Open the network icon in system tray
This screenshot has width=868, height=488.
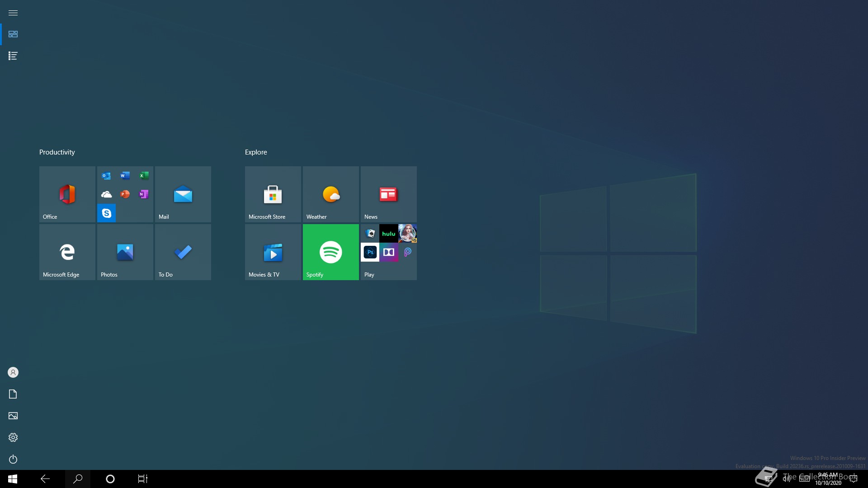tap(769, 479)
